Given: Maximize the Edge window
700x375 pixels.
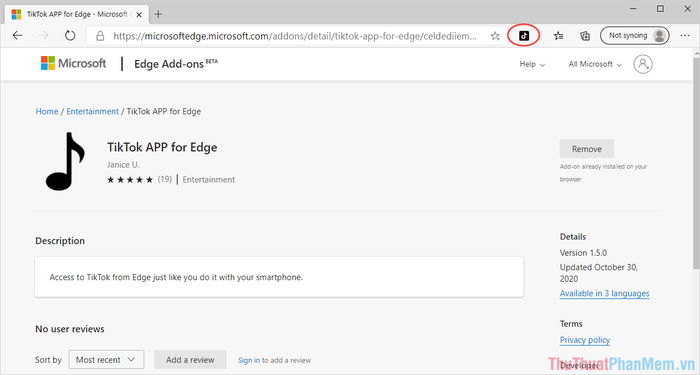Looking at the screenshot, I should click(660, 9).
